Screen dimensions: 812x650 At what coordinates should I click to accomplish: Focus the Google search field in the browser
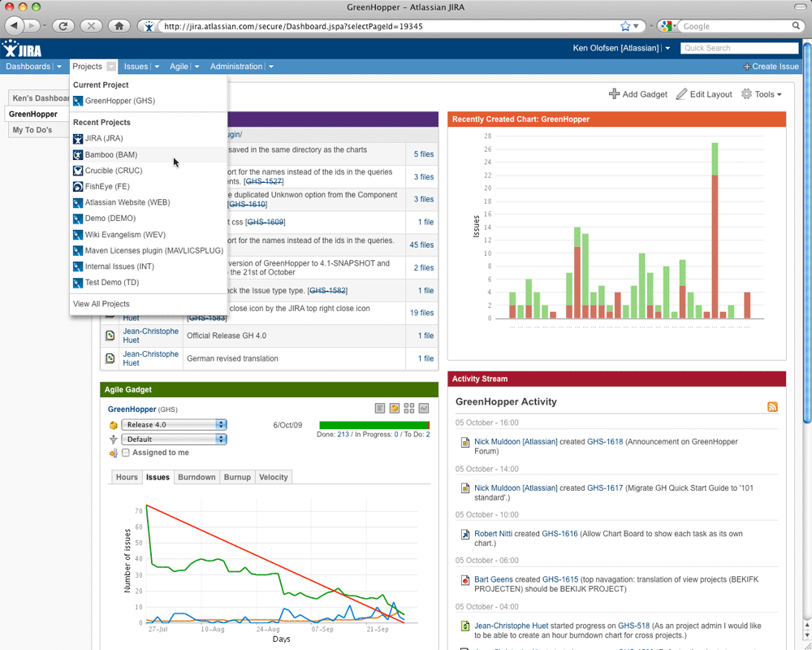click(x=736, y=27)
